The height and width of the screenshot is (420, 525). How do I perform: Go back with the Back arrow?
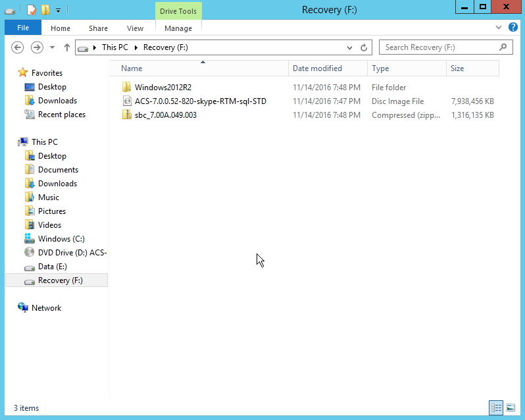tap(17, 47)
